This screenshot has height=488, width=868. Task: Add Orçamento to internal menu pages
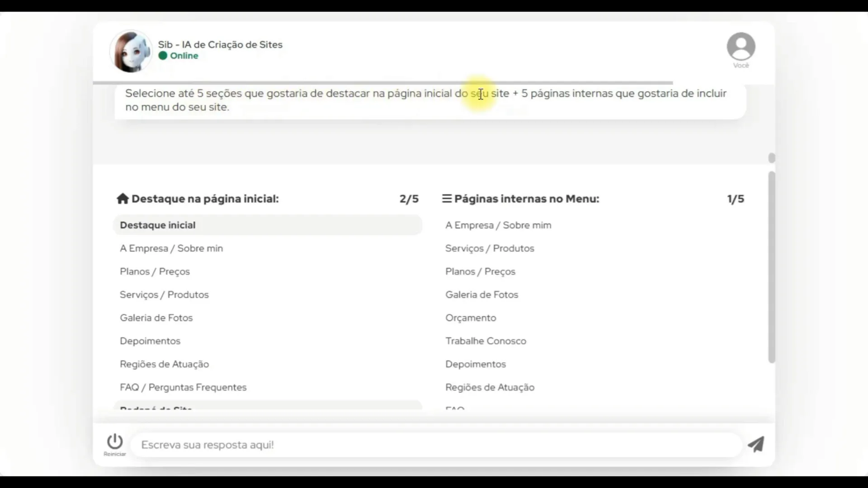pyautogui.click(x=471, y=318)
